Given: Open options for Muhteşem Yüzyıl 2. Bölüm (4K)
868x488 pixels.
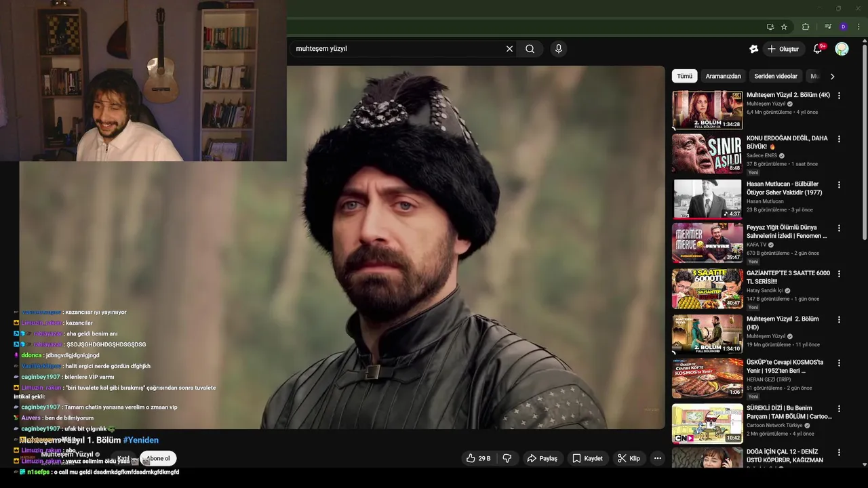Looking at the screenshot, I should [x=839, y=96].
